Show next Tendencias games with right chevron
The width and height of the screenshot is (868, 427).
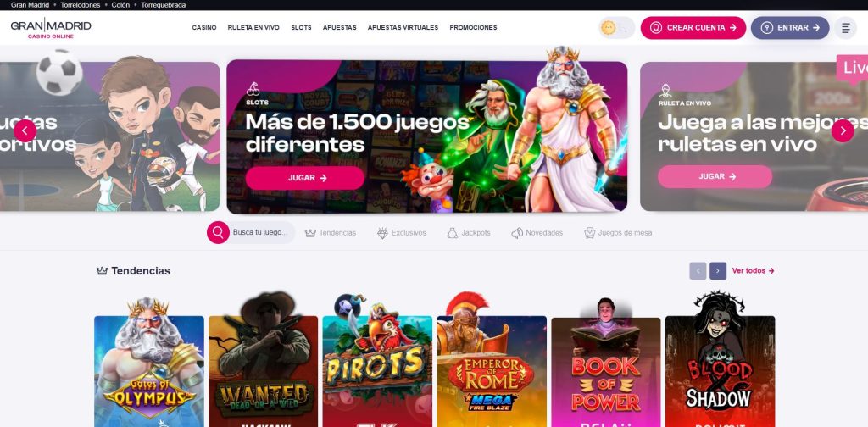pyautogui.click(x=718, y=271)
